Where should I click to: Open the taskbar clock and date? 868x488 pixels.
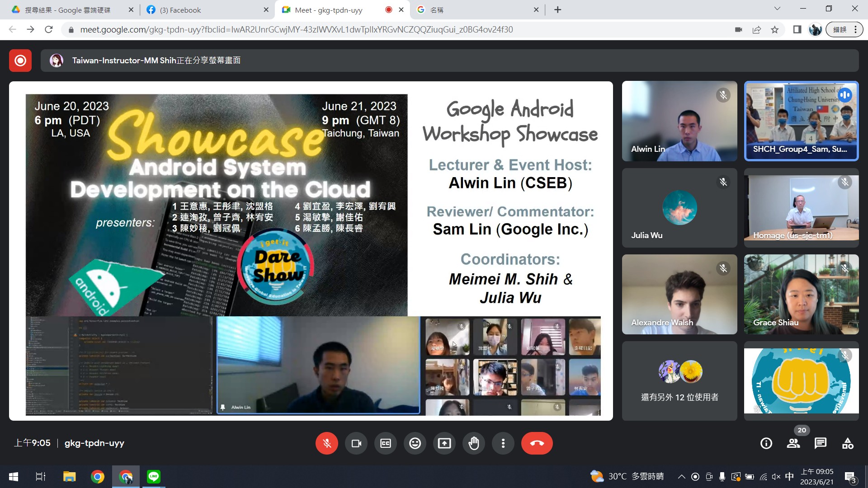[817, 477]
